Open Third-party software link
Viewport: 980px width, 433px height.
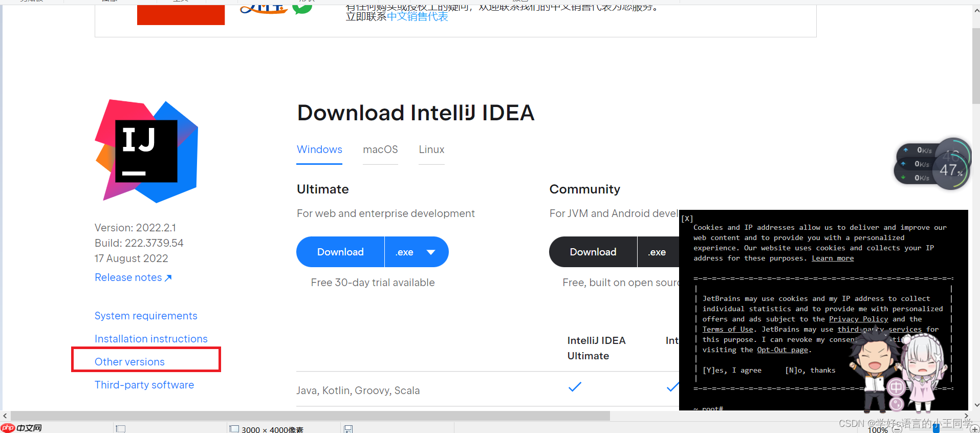tap(144, 385)
